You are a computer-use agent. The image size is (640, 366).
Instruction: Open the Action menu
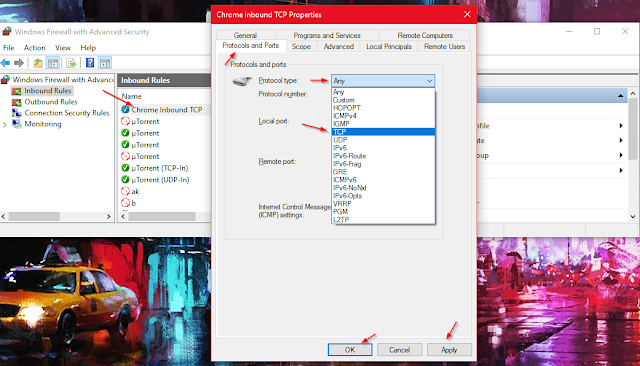[34, 48]
